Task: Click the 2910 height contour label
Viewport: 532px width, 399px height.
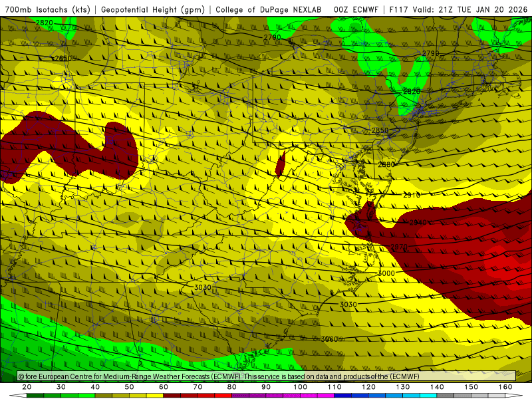Action: [412, 195]
